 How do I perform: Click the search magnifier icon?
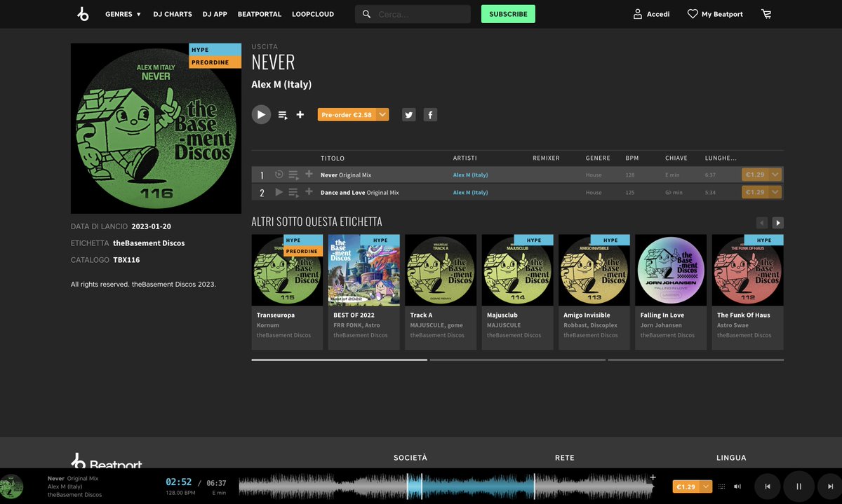tap(366, 14)
